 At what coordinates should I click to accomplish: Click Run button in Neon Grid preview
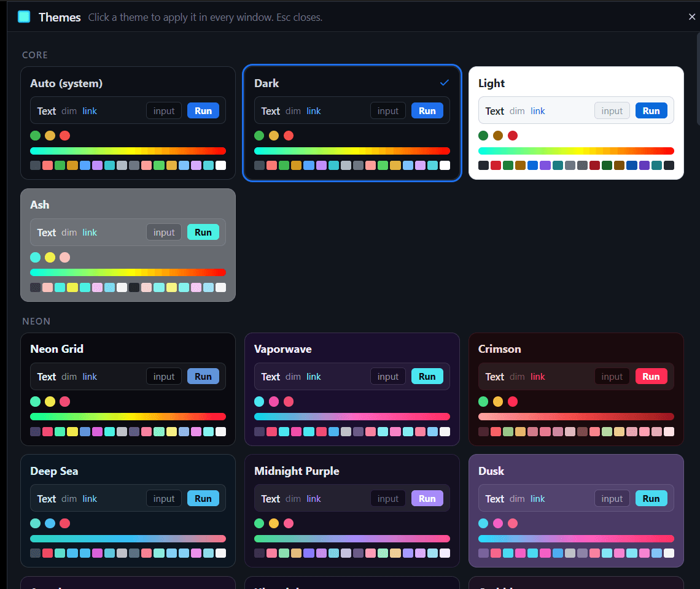tap(203, 376)
